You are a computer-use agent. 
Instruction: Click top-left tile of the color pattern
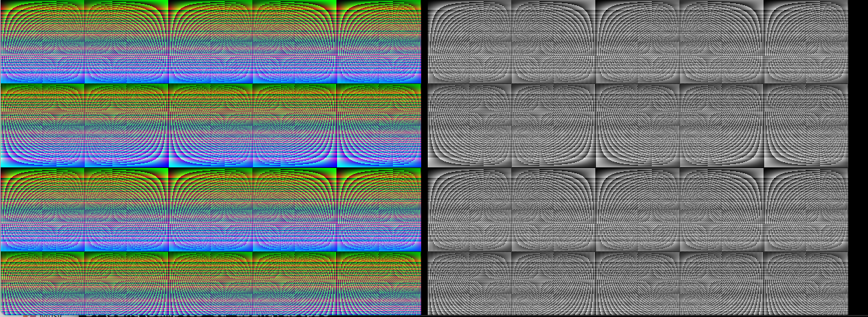42,42
